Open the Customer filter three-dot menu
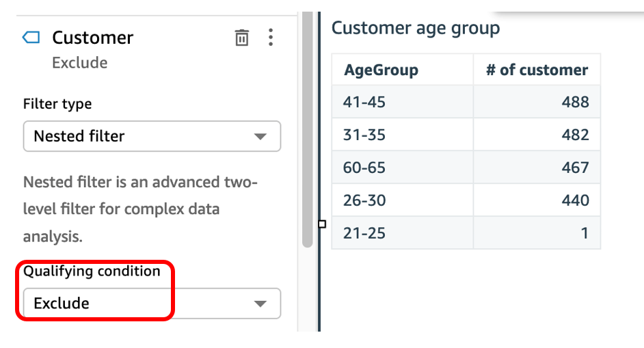The width and height of the screenshot is (644, 348). (x=271, y=38)
